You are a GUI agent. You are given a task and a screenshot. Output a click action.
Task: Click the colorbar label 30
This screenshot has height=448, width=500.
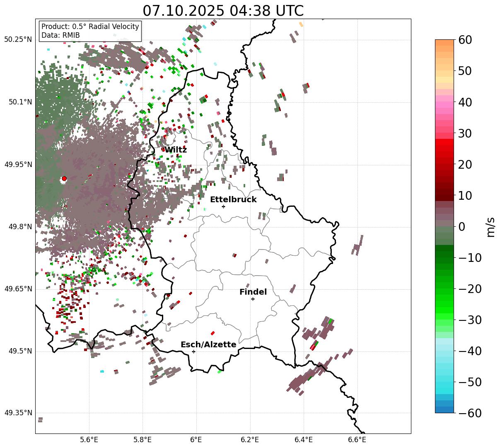click(x=465, y=133)
